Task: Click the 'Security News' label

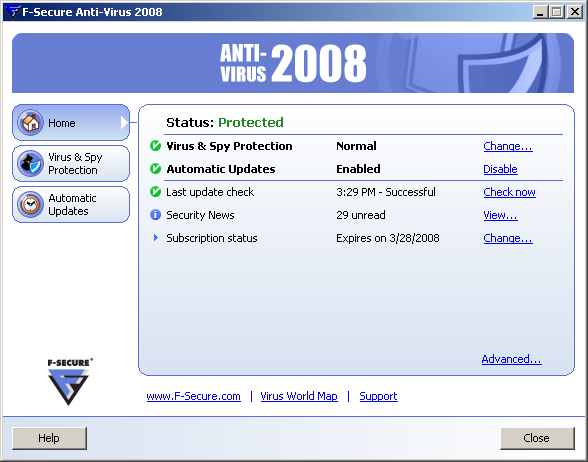Action: point(200,215)
